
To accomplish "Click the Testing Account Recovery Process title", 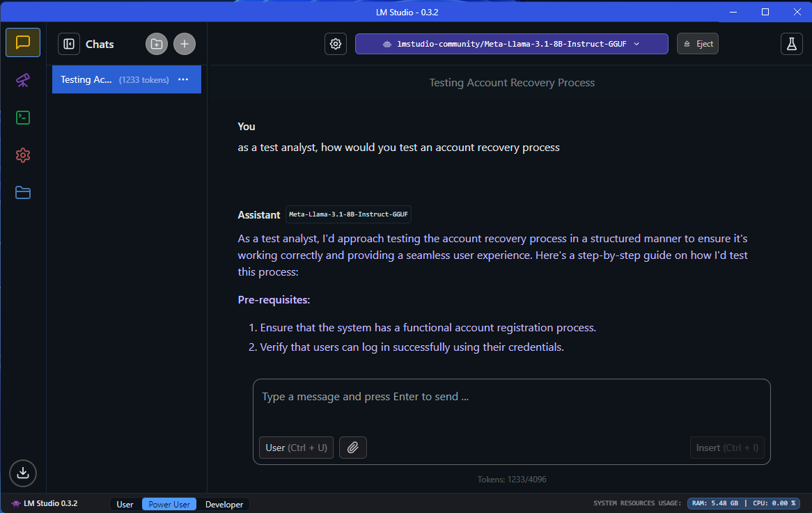I will (x=512, y=83).
